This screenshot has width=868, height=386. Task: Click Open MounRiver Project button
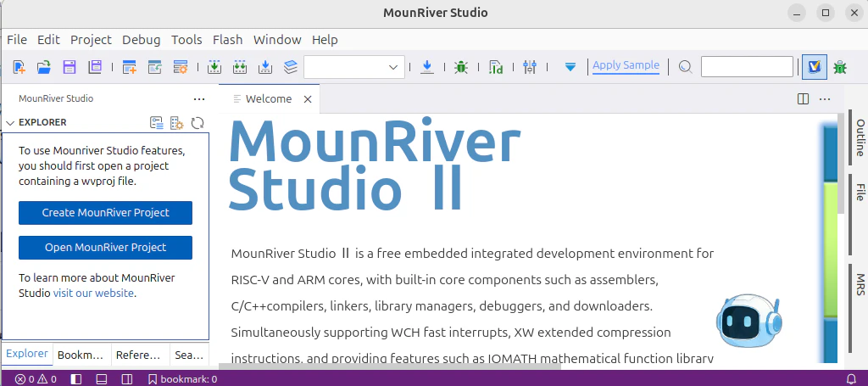(x=106, y=248)
